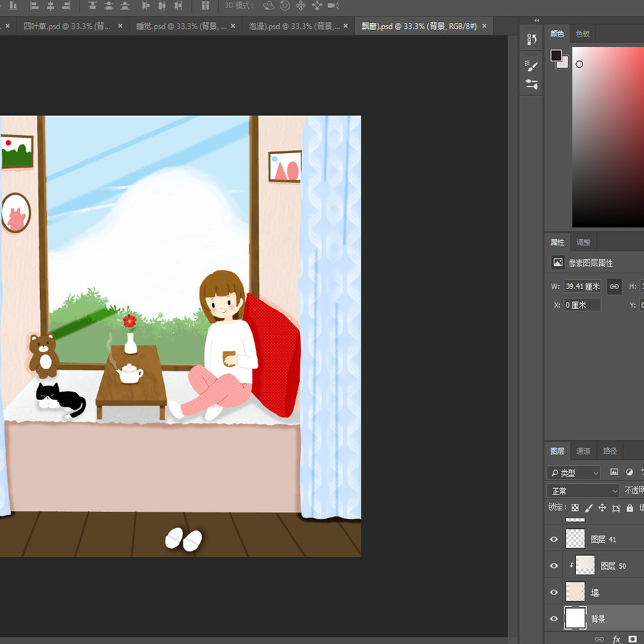Image resolution: width=644 pixels, height=644 pixels.
Task: Toggle lock image pixels brush icon
Action: click(x=589, y=508)
